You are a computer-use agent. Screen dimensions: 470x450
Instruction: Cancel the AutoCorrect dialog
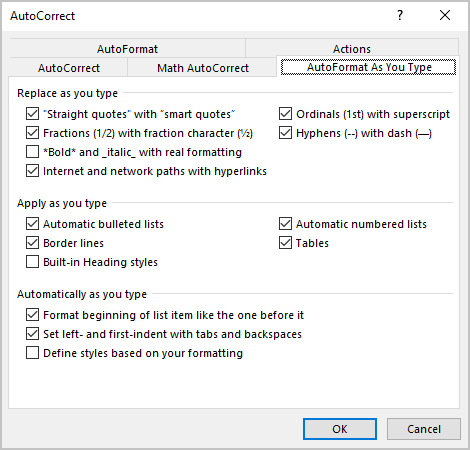click(424, 429)
